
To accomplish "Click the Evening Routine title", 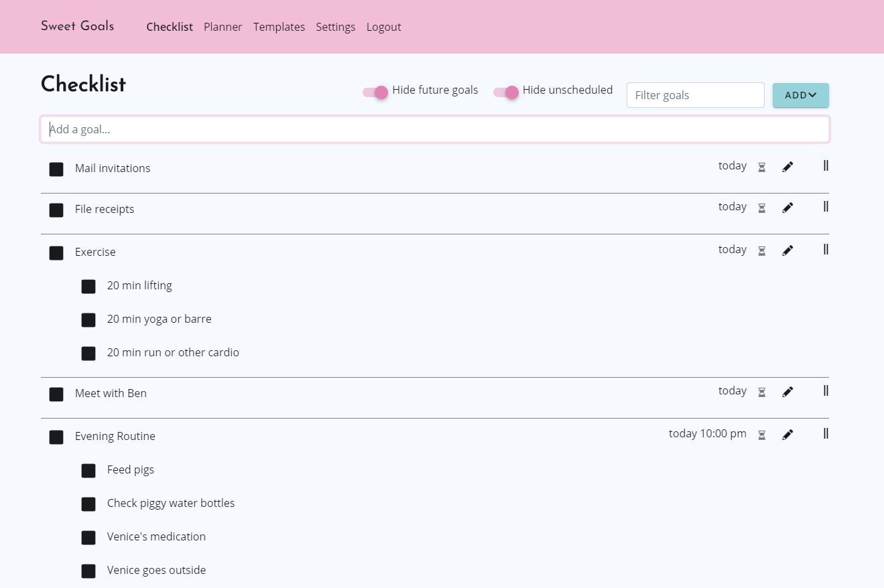I will pyautogui.click(x=115, y=436).
